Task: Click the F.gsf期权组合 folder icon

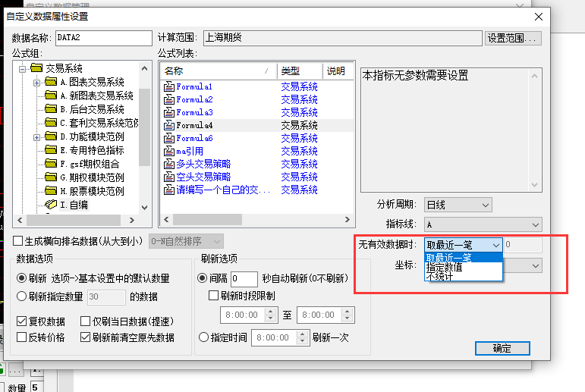Action: pos(51,163)
